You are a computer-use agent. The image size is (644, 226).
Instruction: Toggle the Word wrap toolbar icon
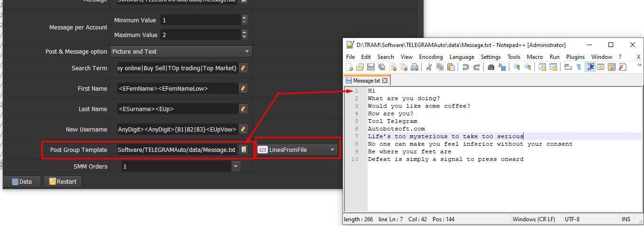[568, 67]
